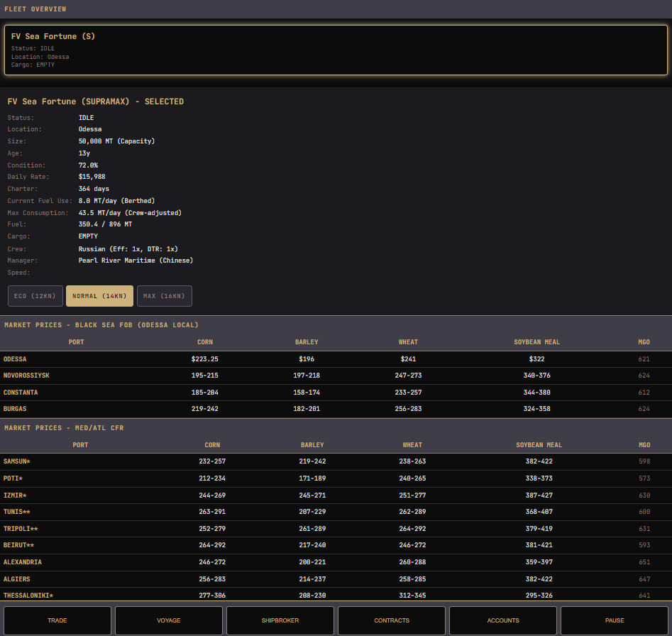Click the Soybean Meal header, Black Sea table
The width and height of the screenshot is (672, 636).
(x=536, y=342)
